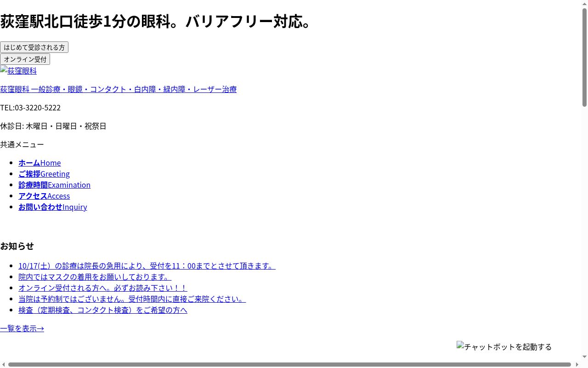Viewport: 588px width, 368px height.
Task: Click the TEL:03-3220-5222 text
Action: 30,108
